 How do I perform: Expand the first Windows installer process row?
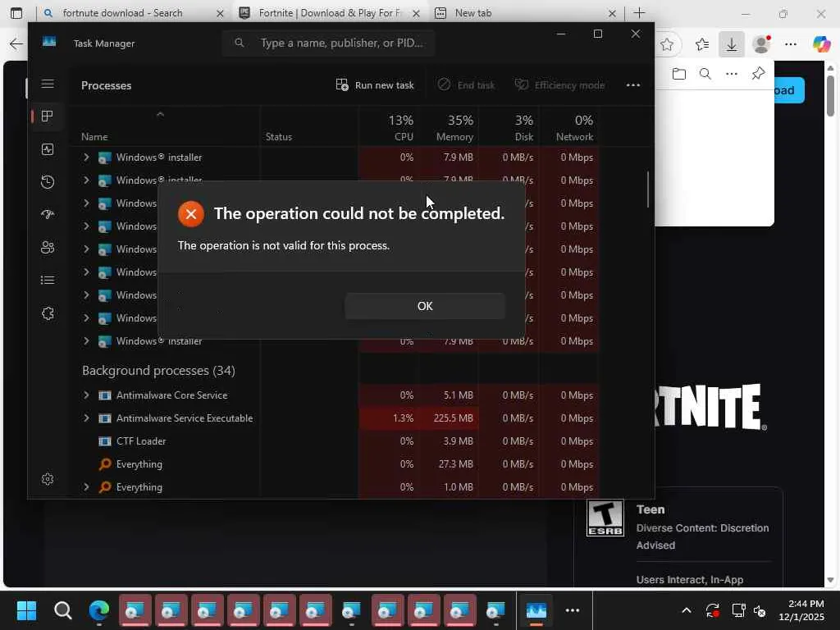coord(86,157)
